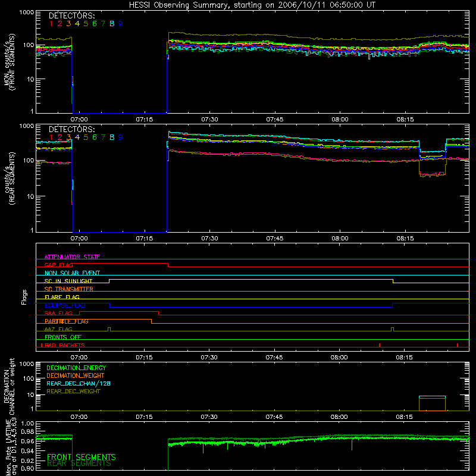Click the AAZ_FLAG pulse near 08:12
476x476 pixels.
[x=393, y=329]
